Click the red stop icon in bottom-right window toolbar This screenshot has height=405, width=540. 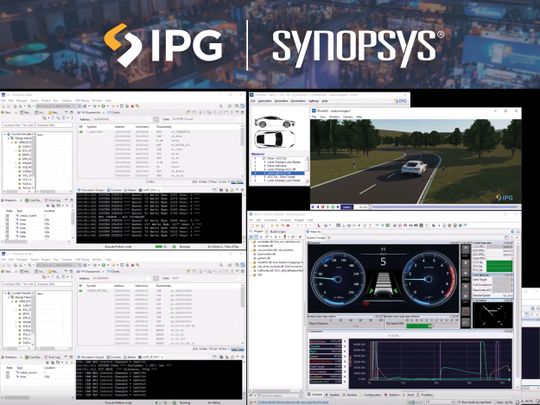[x=288, y=226]
